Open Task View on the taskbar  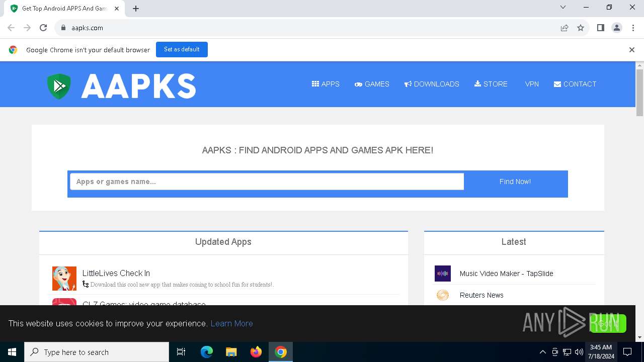[x=181, y=352]
